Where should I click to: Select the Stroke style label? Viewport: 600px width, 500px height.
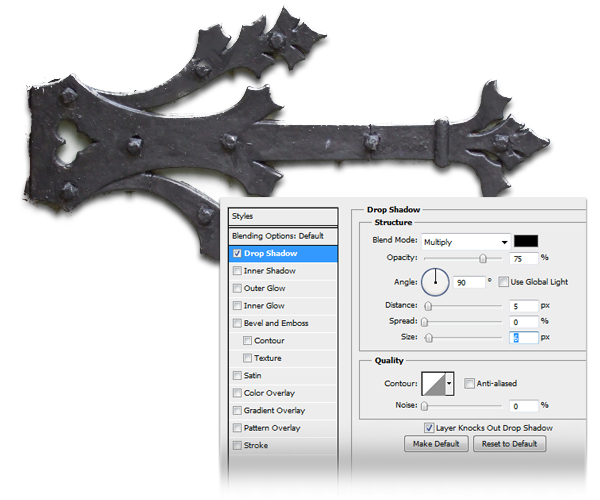point(256,445)
